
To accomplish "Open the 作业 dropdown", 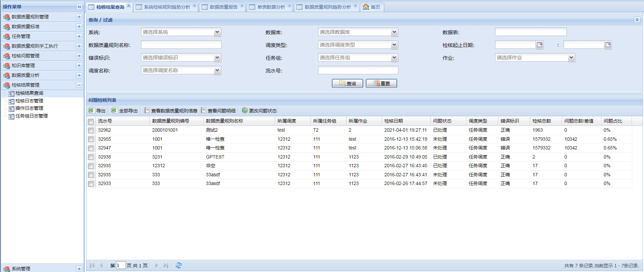I will (571, 58).
